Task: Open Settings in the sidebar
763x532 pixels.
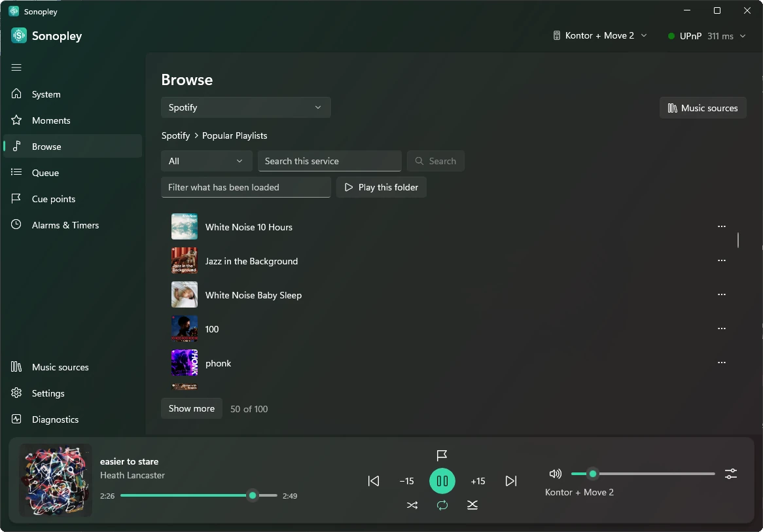Action: (x=73, y=393)
